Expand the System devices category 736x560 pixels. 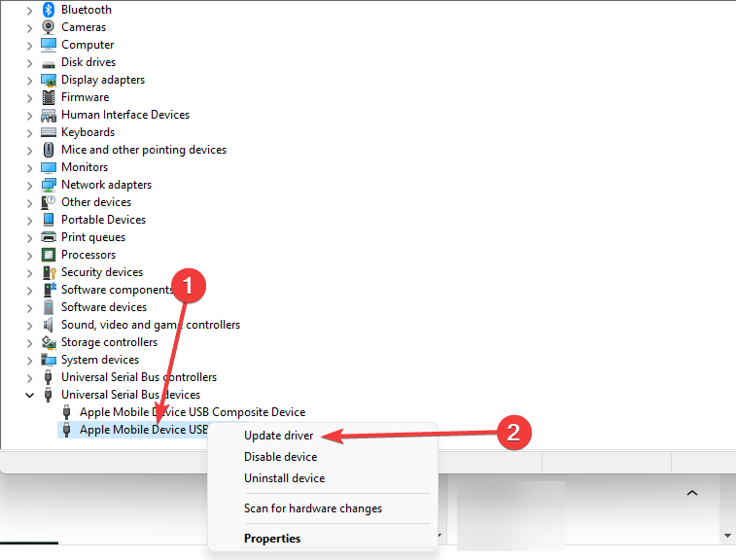point(29,361)
